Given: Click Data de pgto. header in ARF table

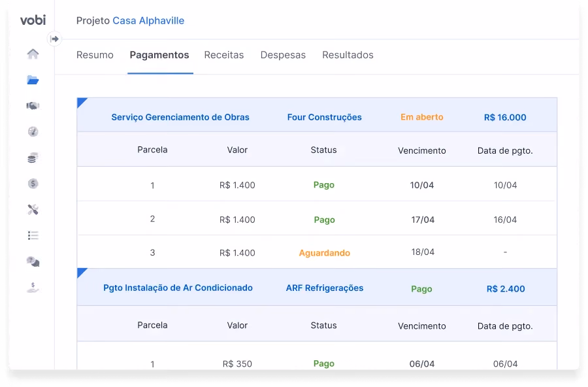Looking at the screenshot, I should tap(505, 326).
